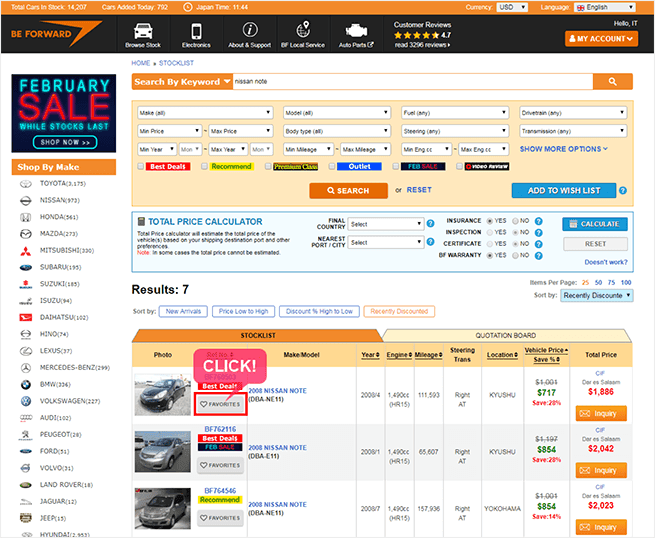
Task: Click in the keyword search field
Action: (412, 81)
